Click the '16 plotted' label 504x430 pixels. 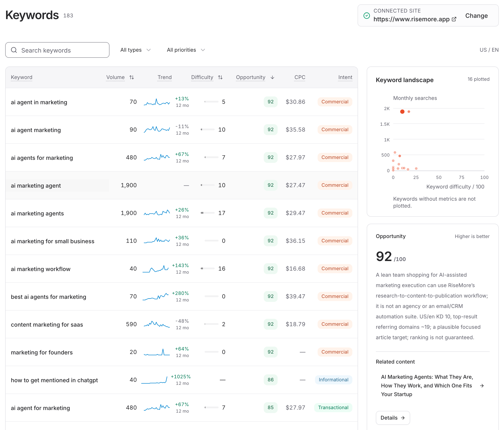478,79
